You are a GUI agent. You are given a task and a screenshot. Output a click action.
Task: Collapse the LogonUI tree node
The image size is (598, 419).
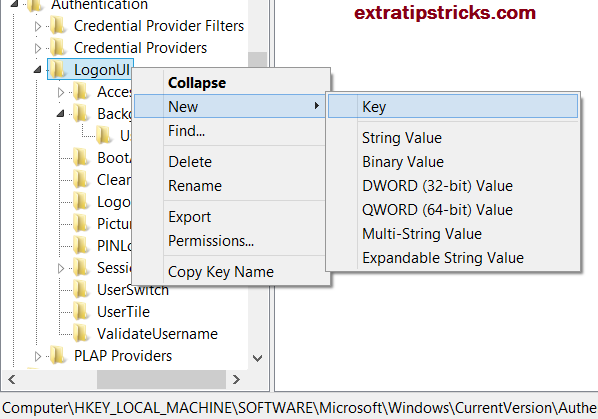(37, 70)
